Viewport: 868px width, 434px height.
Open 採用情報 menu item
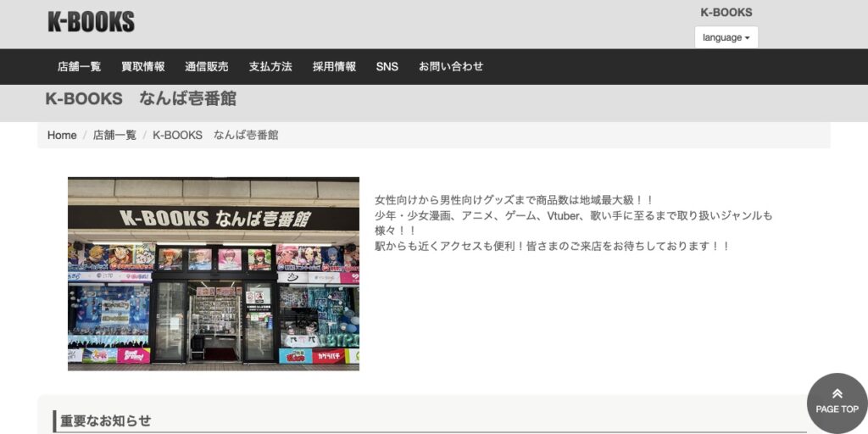[x=334, y=66]
